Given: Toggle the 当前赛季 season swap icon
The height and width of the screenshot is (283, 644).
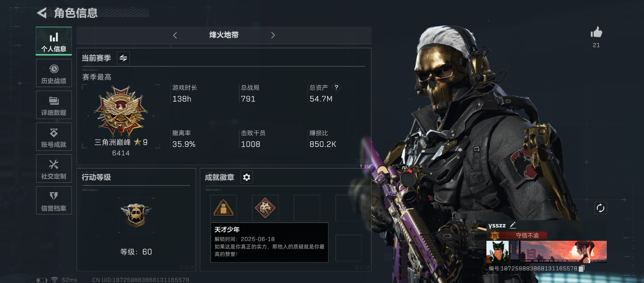Looking at the screenshot, I should click(123, 58).
